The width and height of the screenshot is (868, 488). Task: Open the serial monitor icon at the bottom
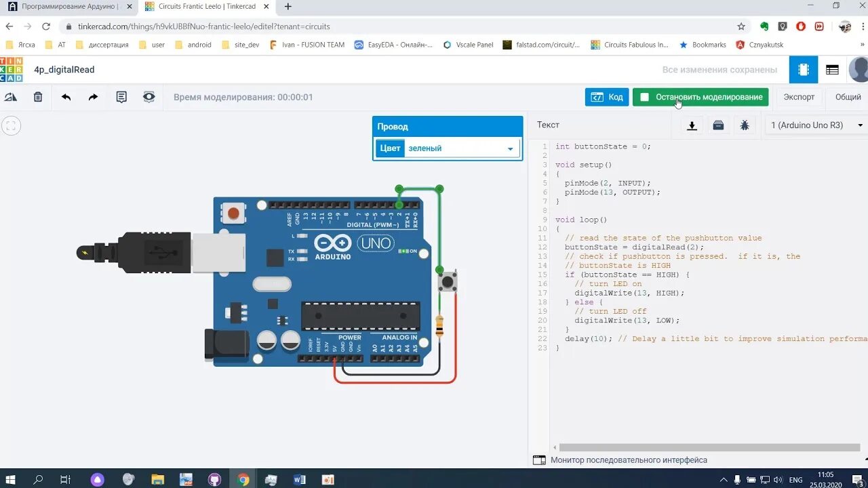tap(539, 460)
